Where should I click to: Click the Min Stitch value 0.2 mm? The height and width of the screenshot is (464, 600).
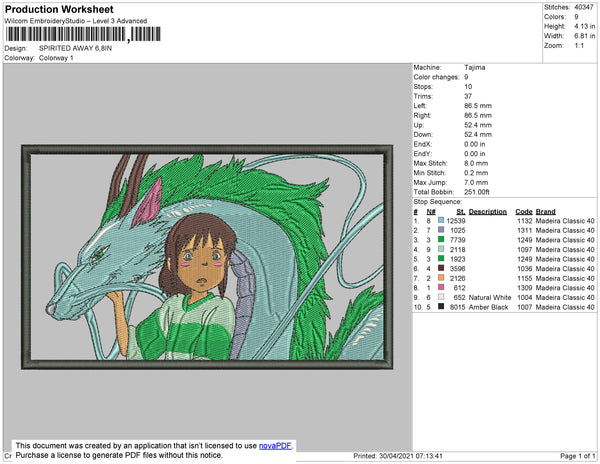point(476,173)
